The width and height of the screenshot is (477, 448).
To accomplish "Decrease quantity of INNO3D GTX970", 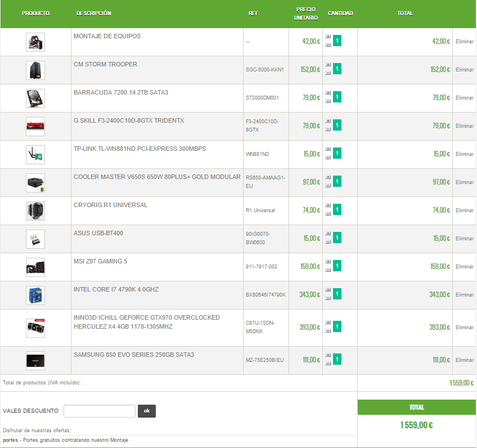I will coord(328,331).
